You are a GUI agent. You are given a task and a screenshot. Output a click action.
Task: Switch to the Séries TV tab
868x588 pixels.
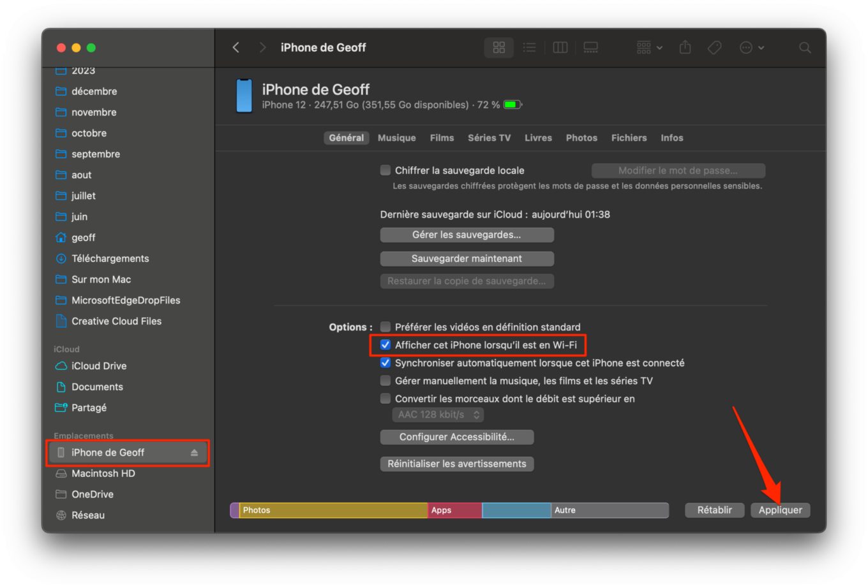pos(489,138)
